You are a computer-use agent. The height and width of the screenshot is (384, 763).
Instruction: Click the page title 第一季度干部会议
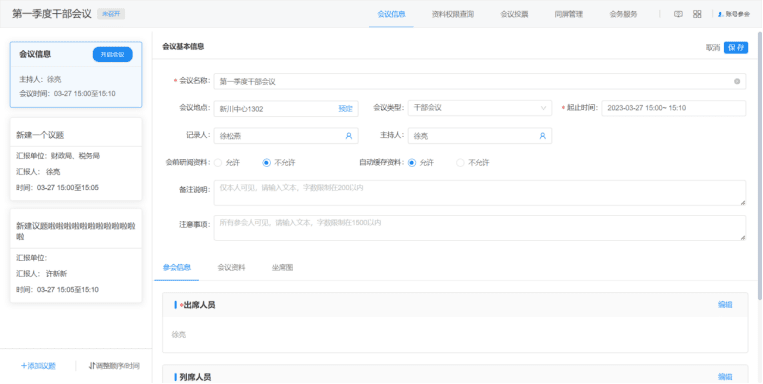tap(52, 14)
